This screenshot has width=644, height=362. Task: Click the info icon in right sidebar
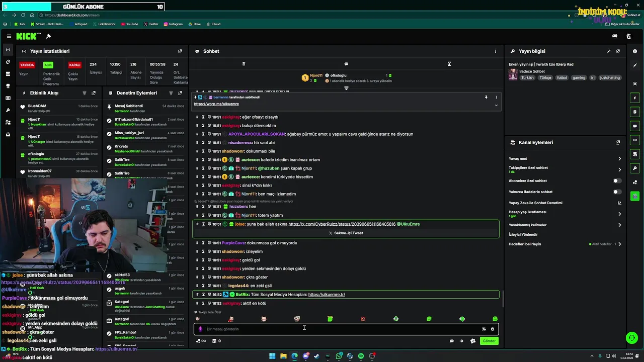tap(635, 51)
